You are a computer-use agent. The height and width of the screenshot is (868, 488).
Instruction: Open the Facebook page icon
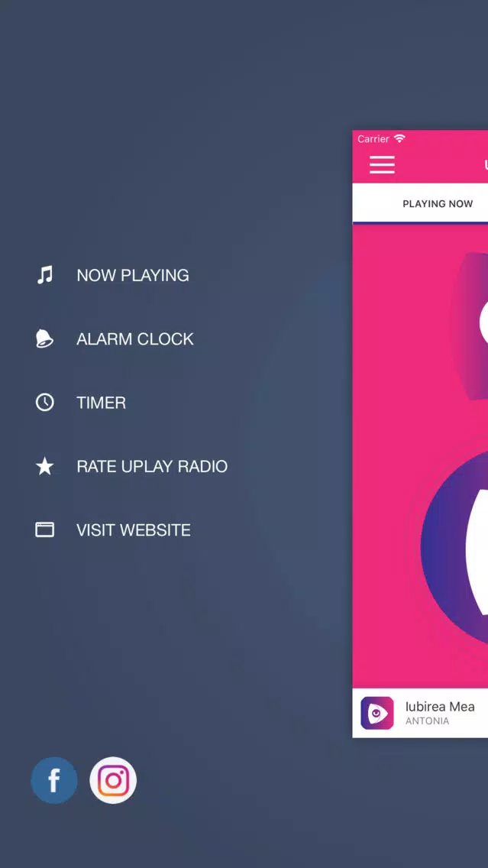click(54, 780)
